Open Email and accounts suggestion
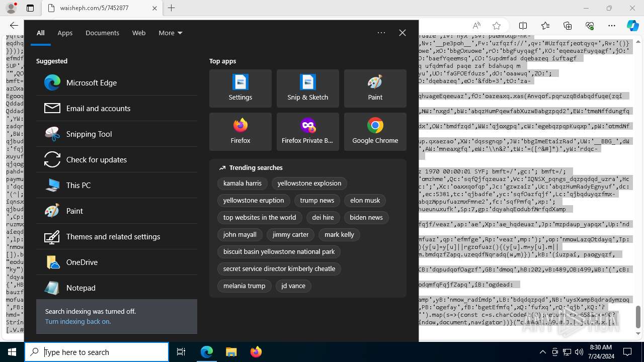 pyautogui.click(x=117, y=108)
